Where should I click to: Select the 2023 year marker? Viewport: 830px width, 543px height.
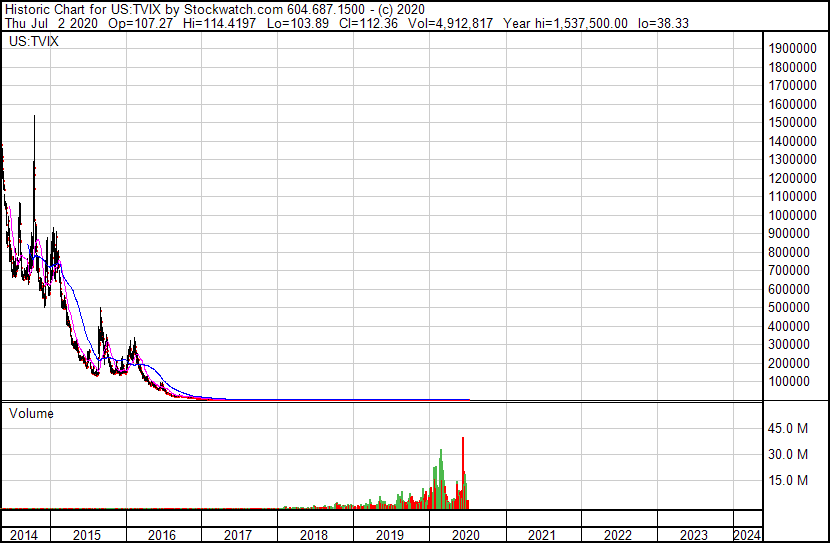(694, 535)
